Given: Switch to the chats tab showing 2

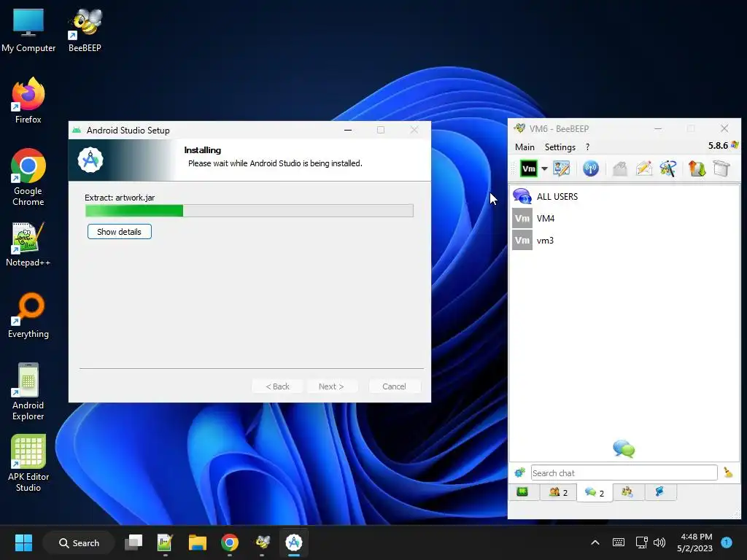Looking at the screenshot, I should tap(595, 492).
